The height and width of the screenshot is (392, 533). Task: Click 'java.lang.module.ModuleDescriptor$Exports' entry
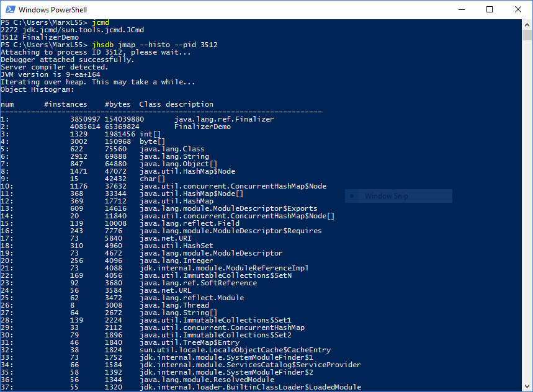tap(228, 208)
